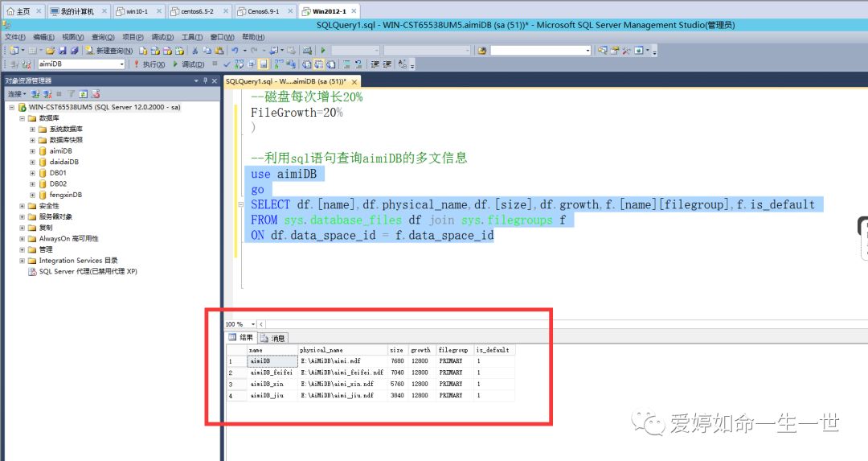868x461 pixels.
Task: Switch to the 消息 messages tab
Action: [x=272, y=338]
